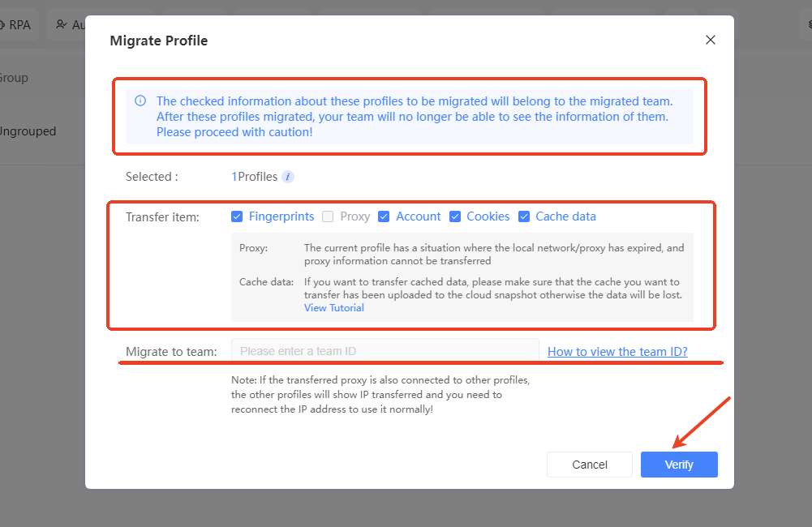The image size is (812, 527).
Task: Click the Cache data label text
Action: click(565, 216)
